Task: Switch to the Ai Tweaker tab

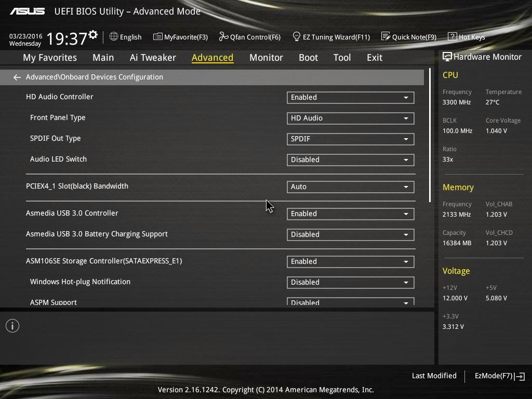Action: [153, 58]
